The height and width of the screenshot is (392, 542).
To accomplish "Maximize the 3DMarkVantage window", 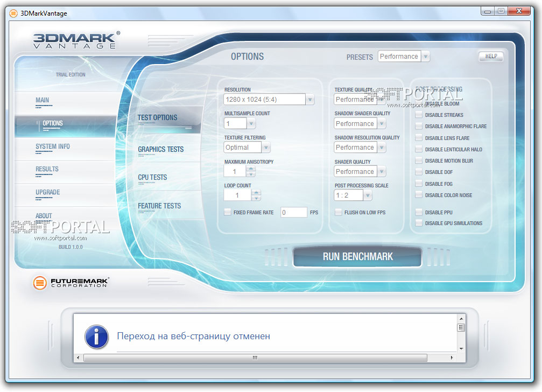I will (x=501, y=11).
